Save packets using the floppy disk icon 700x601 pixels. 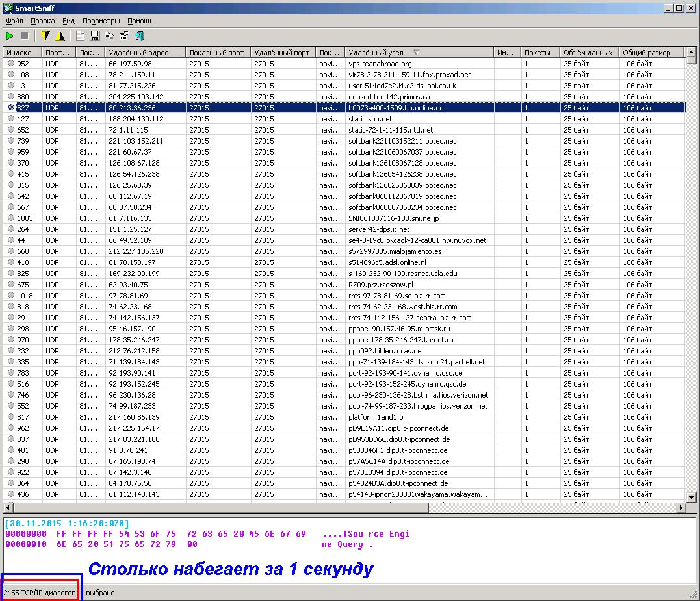tap(95, 36)
